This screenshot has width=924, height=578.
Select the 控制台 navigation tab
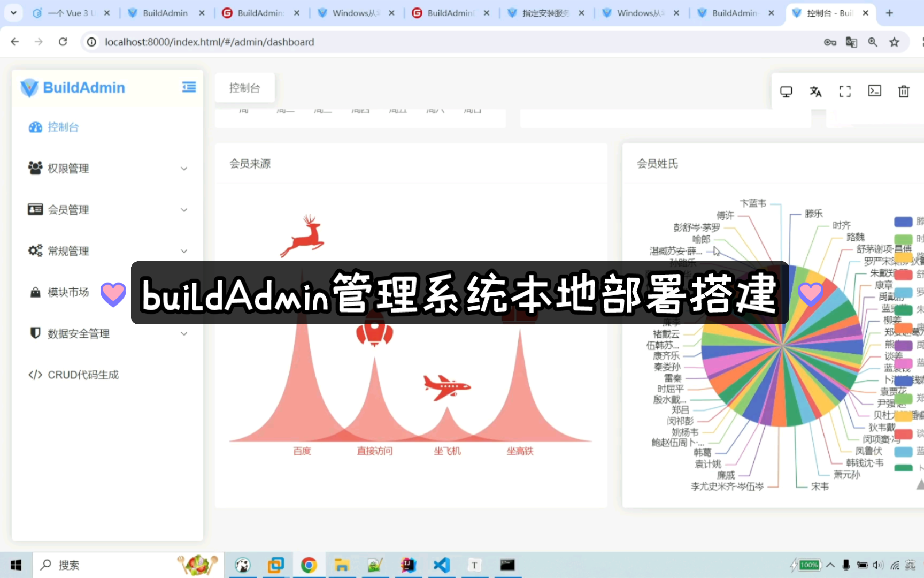[245, 88]
